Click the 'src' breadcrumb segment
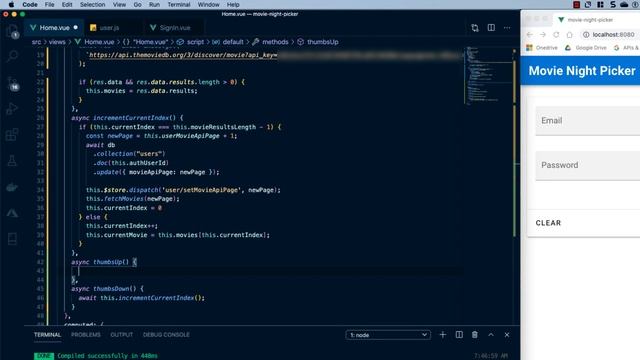Screen dimensions: 640x360 36,42
